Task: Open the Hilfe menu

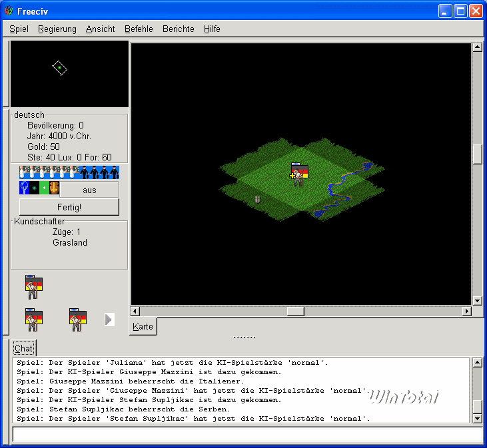Action: (x=212, y=29)
